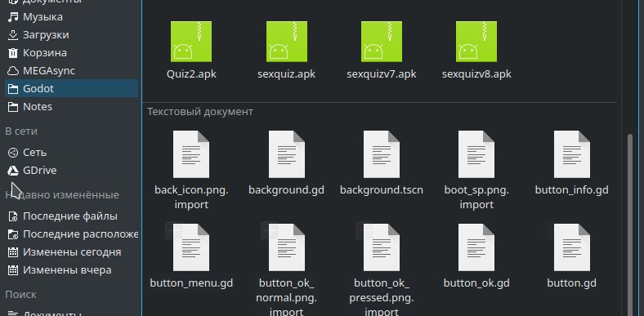
Task: Click the Изменены вчера calendar icon
Action: click(13, 270)
